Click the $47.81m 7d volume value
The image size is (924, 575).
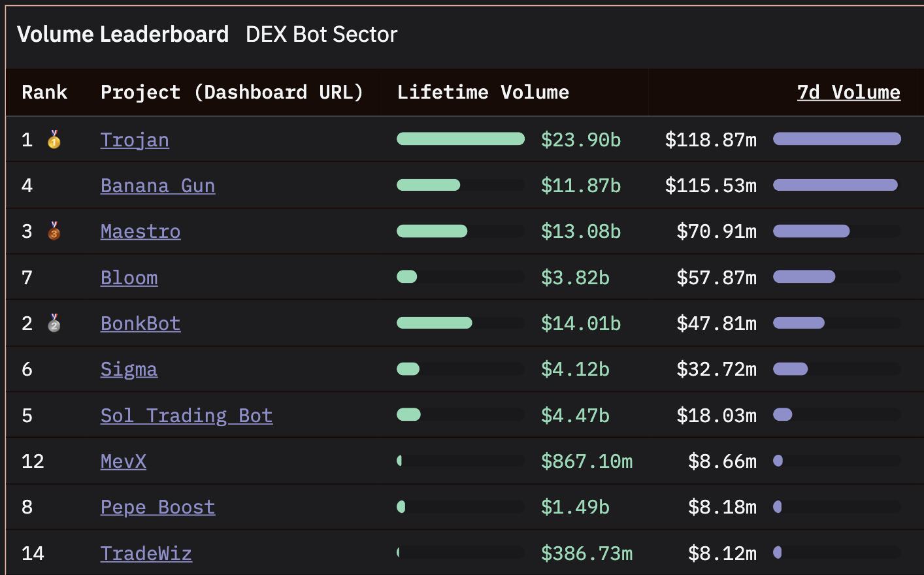pos(717,323)
